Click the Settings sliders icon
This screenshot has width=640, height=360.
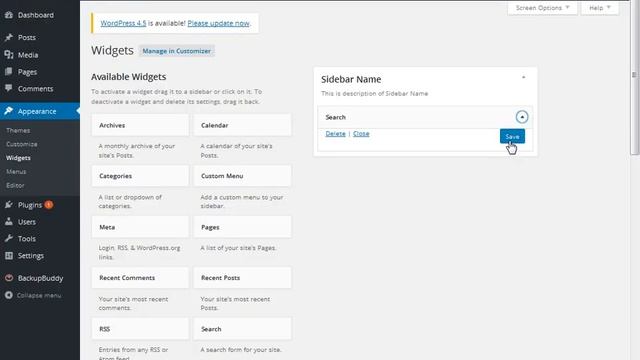click(9, 256)
